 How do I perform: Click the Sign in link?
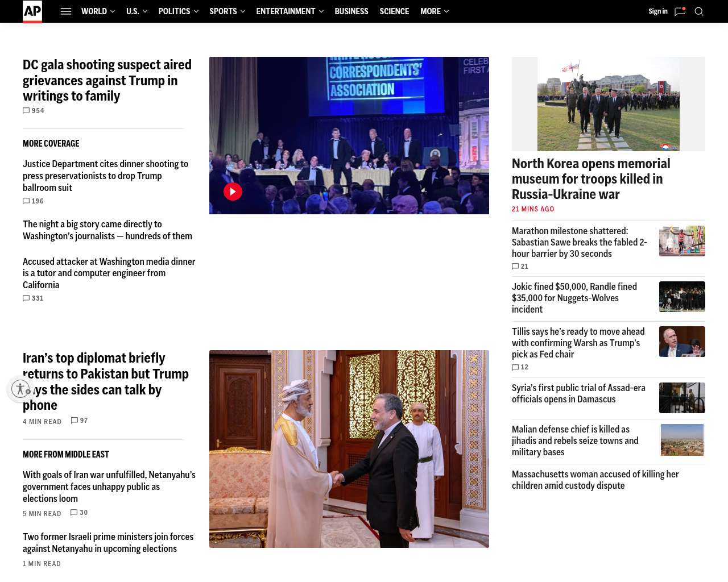coord(657,11)
